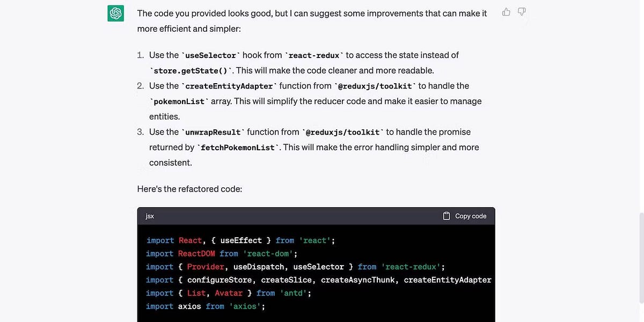The image size is (644, 322).
Task: Click 'configureStore' in the code block
Action: [219, 280]
